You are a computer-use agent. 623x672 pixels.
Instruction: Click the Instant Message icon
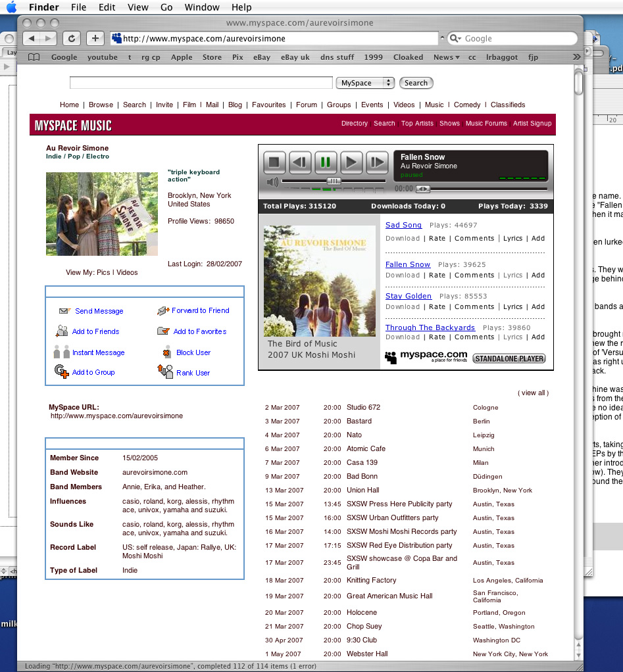pos(62,352)
